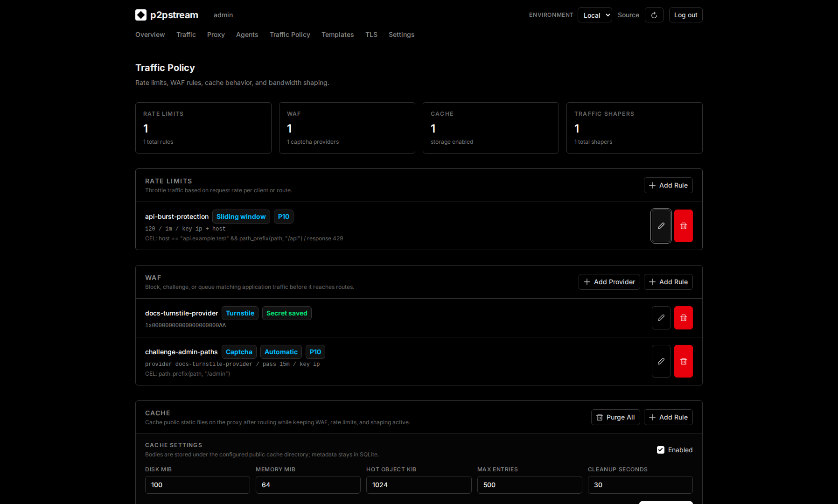The image size is (838, 504).
Task: Add a rule in WAF section
Action: (668, 282)
